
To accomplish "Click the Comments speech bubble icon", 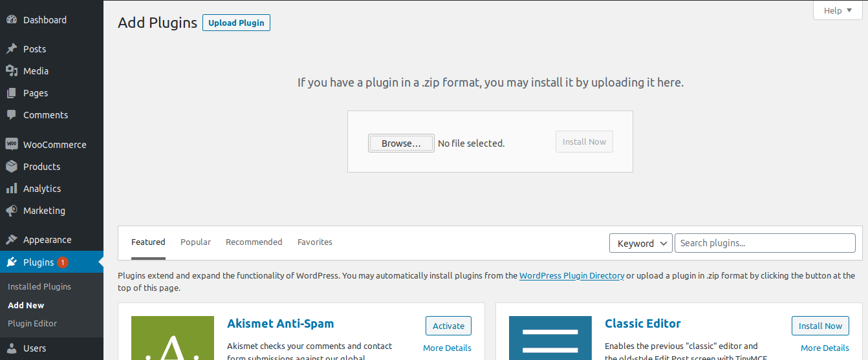I will tap(12, 115).
